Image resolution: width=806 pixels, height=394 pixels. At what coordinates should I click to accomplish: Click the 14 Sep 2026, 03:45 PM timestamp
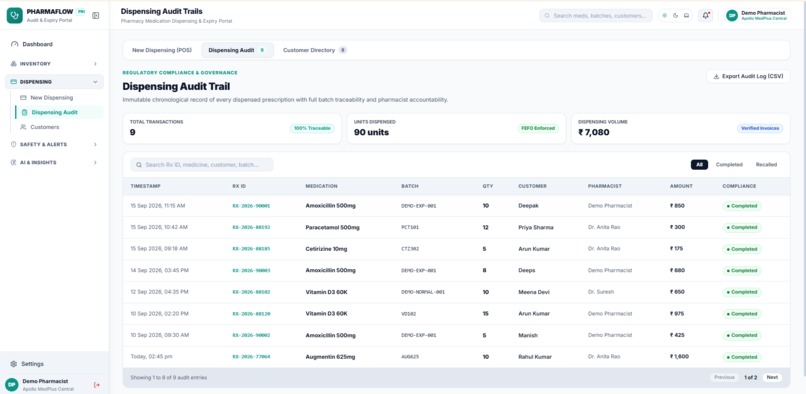pyautogui.click(x=159, y=271)
